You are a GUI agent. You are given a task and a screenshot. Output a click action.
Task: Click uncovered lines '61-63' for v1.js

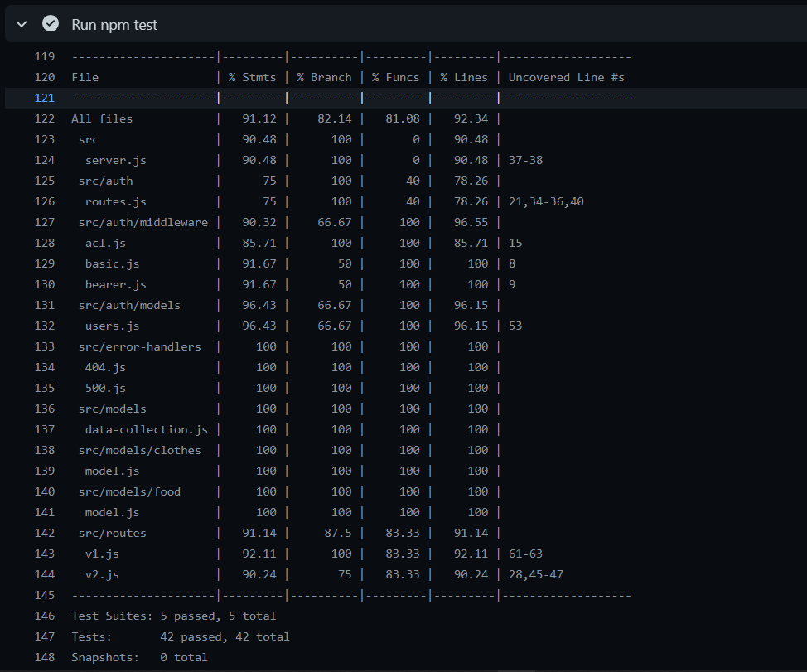pos(525,554)
